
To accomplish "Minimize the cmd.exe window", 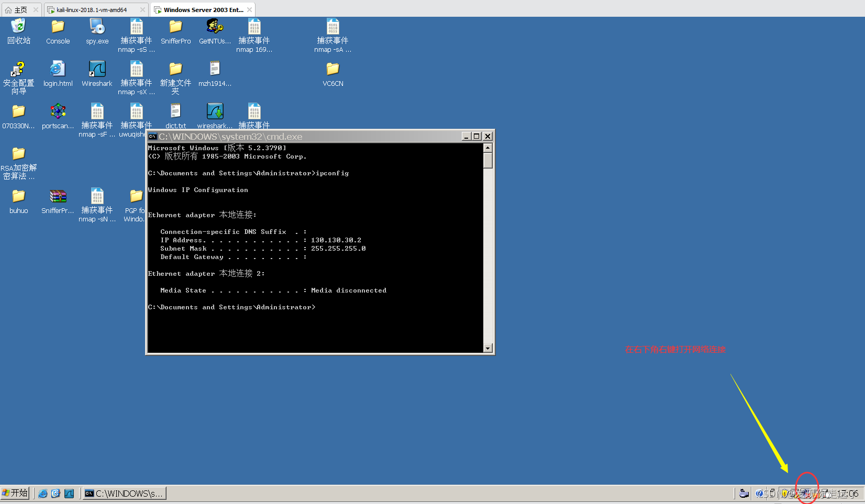I will [x=466, y=137].
